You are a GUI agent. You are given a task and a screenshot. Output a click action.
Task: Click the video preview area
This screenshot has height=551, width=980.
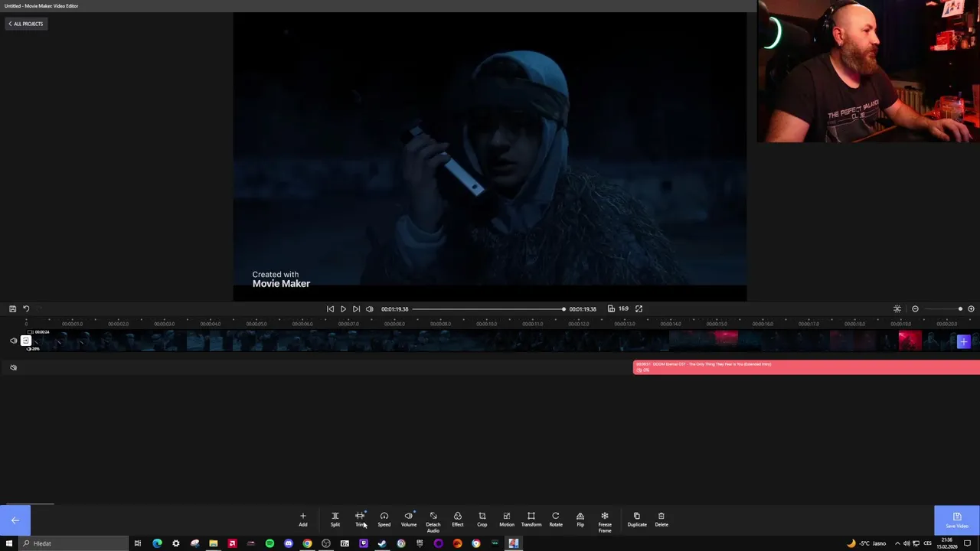tap(490, 156)
